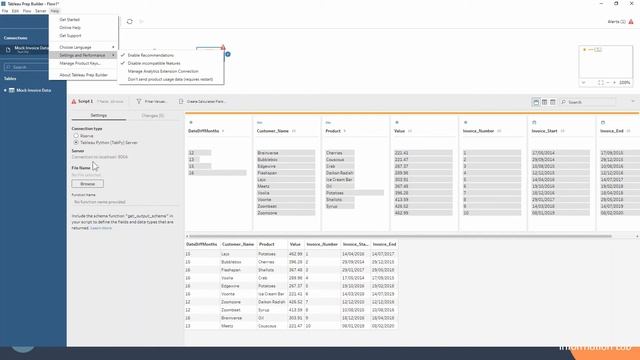The height and width of the screenshot is (360, 640).
Task: Choose Manage Product Keys menu entry
Action: pos(83,64)
